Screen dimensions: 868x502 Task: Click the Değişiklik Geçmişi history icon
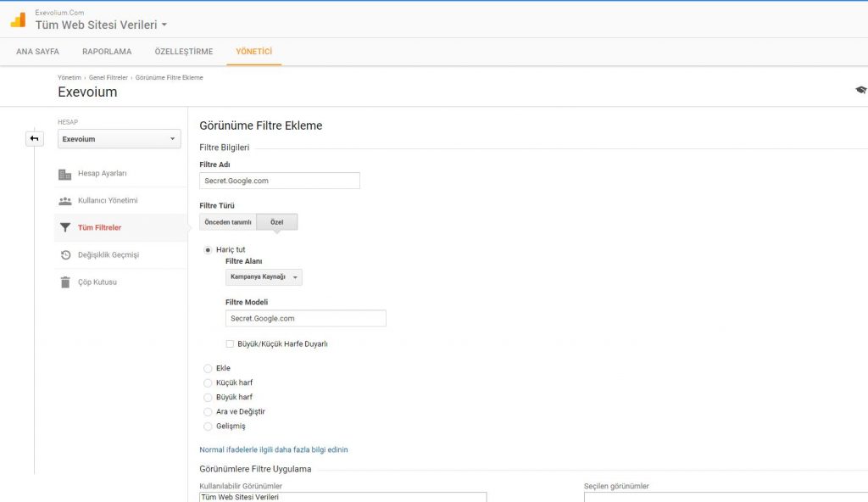[65, 255]
